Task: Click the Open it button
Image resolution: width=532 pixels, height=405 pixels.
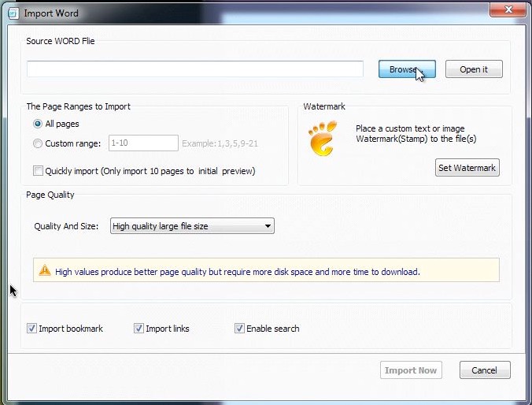Action: (474, 69)
